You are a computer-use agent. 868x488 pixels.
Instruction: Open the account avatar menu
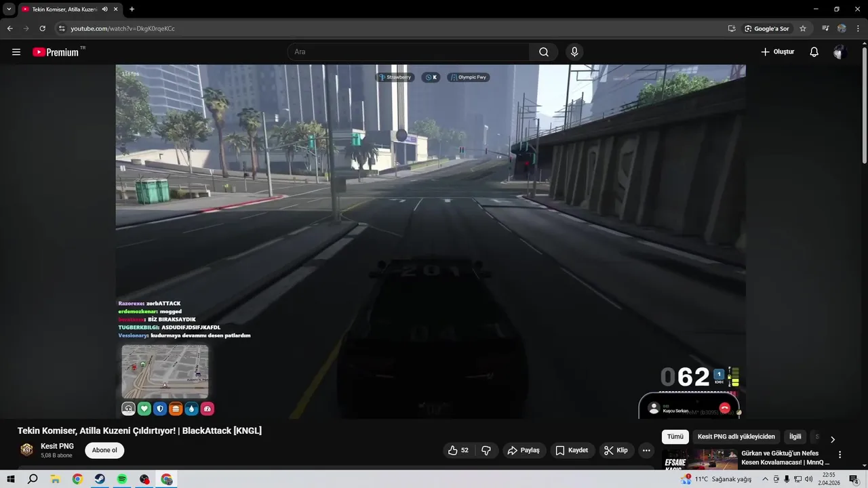[840, 52]
